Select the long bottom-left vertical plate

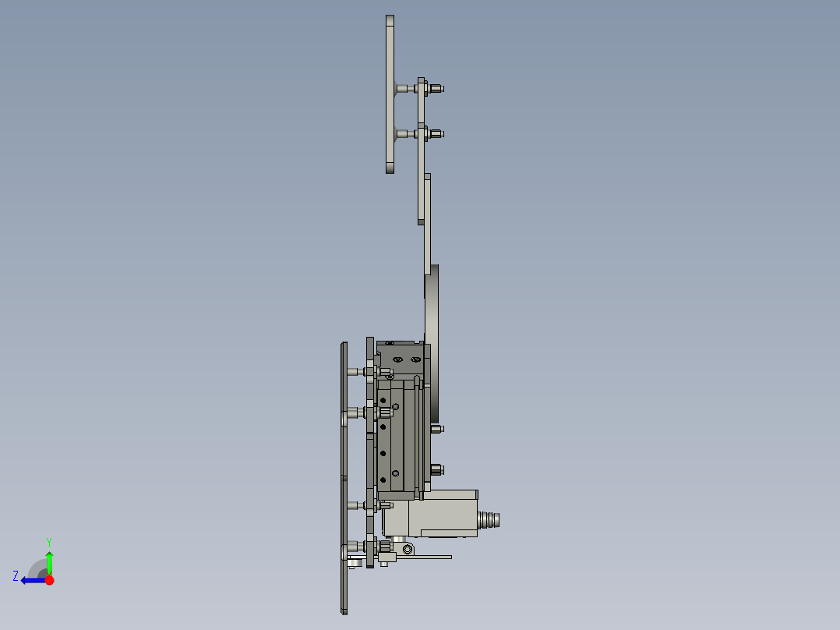tap(344, 478)
